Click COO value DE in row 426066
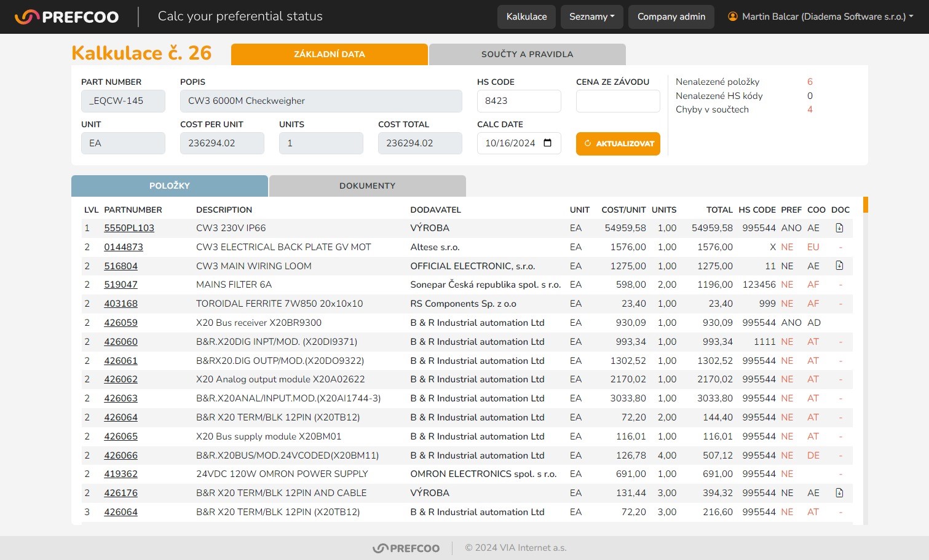 pos(813,455)
